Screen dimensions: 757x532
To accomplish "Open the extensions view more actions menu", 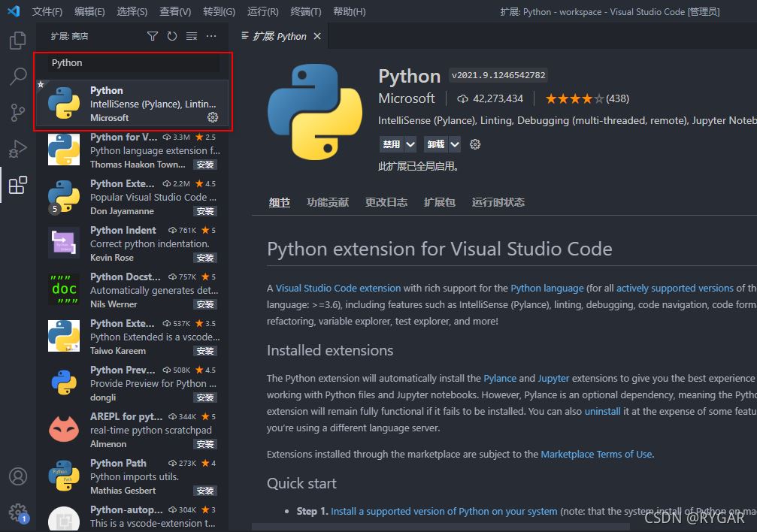I will click(211, 36).
